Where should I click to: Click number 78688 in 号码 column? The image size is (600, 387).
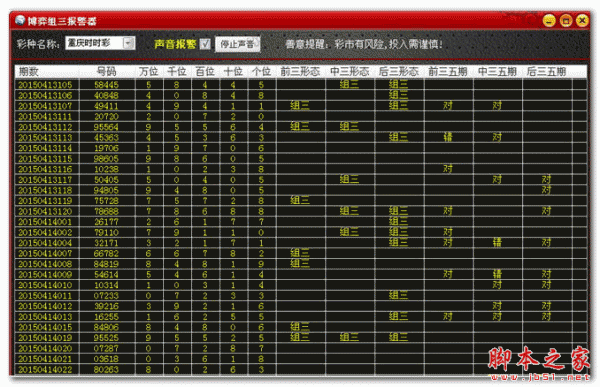tap(106, 211)
